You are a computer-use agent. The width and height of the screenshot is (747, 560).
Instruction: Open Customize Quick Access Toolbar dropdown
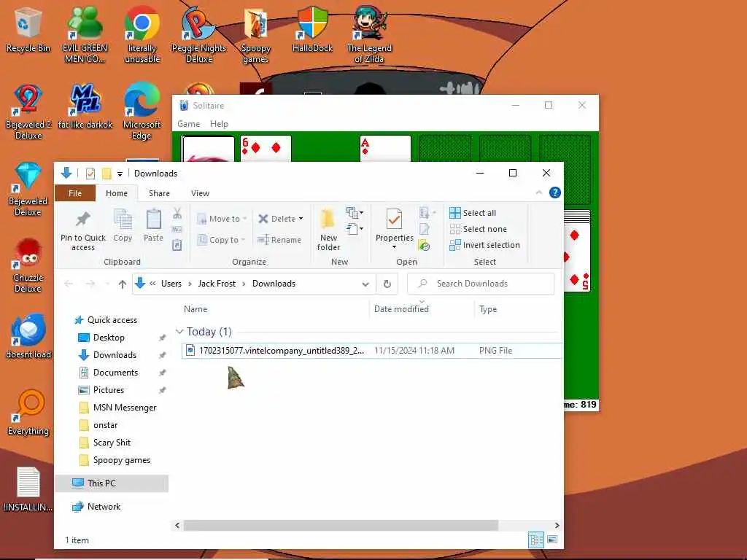pos(120,174)
